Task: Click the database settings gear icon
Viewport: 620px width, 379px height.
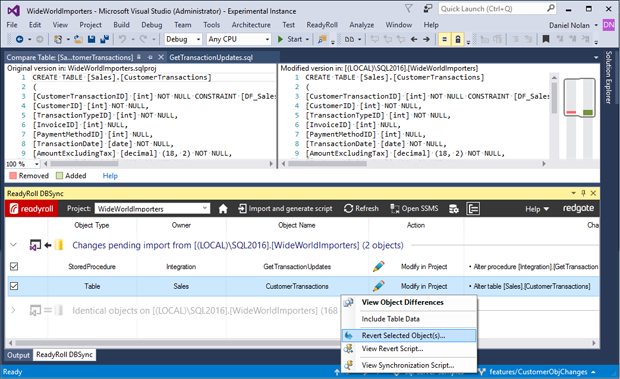Action: click(454, 209)
